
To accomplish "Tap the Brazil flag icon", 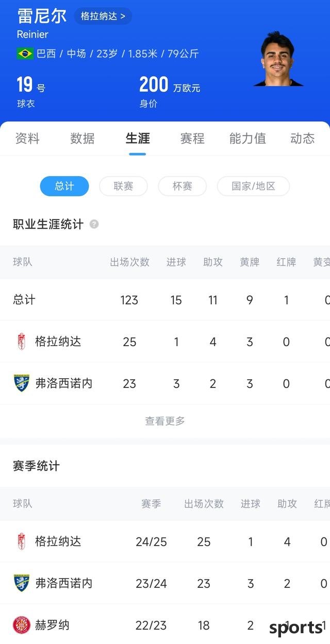I will point(25,54).
